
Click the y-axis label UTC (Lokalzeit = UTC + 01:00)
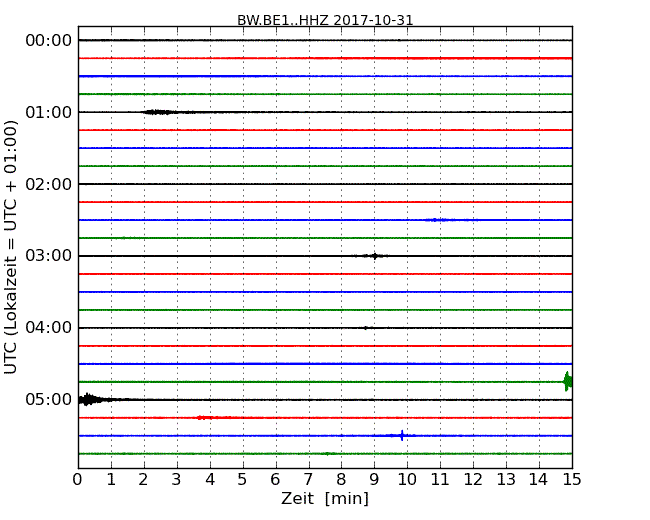10,248
